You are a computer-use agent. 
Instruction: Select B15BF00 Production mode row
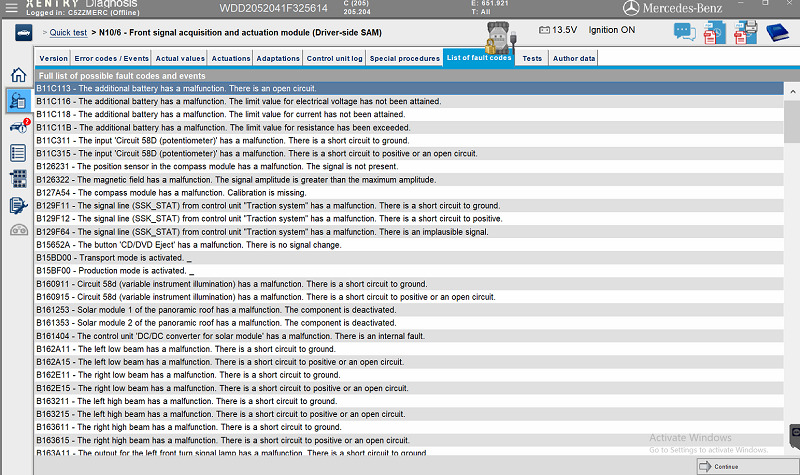click(x=409, y=271)
